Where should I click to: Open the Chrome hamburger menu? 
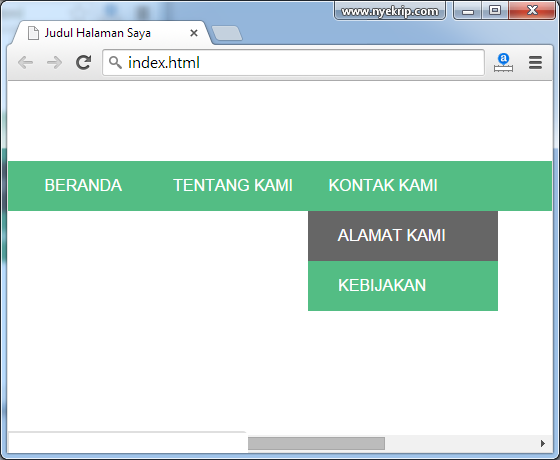pos(535,62)
